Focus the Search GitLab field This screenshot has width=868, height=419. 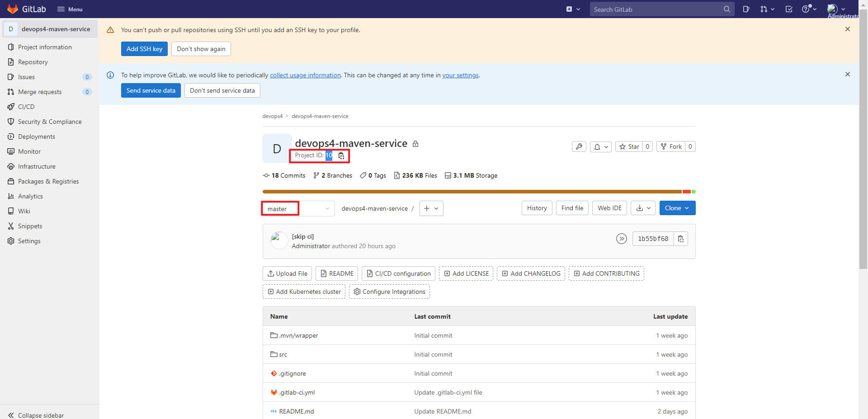662,9
